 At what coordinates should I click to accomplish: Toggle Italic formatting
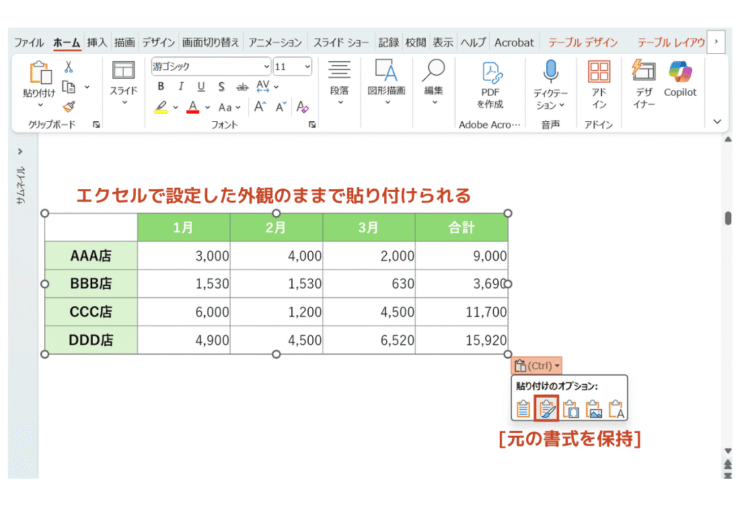coord(181,86)
